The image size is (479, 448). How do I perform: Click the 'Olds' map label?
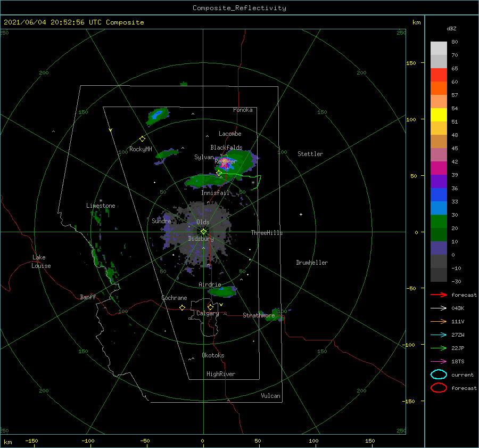[203, 222]
